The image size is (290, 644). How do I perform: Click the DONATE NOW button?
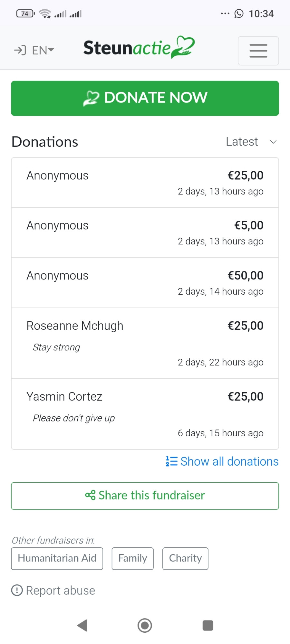pos(145,98)
